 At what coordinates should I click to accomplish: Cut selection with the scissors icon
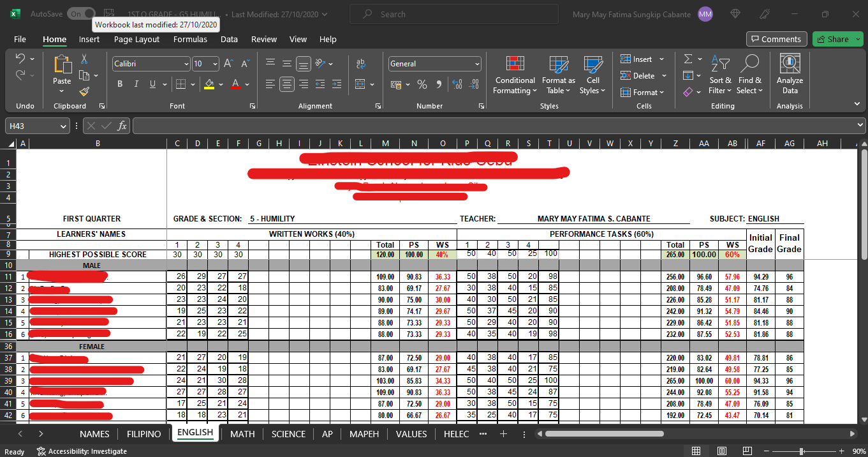click(x=84, y=59)
